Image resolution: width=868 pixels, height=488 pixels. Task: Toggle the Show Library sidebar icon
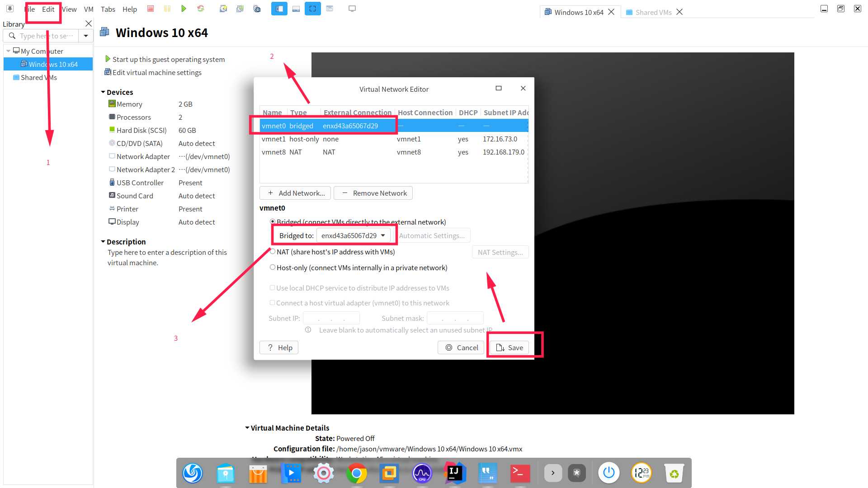pos(279,9)
